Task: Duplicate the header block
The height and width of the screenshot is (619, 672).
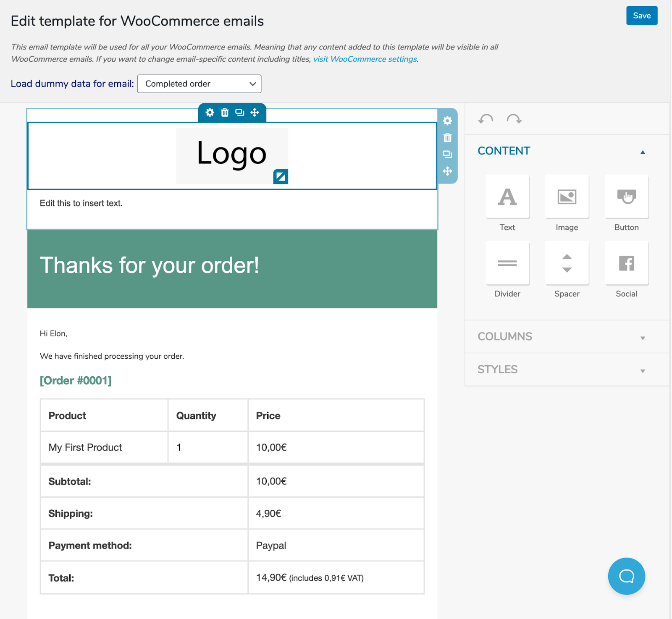Action: (240, 113)
